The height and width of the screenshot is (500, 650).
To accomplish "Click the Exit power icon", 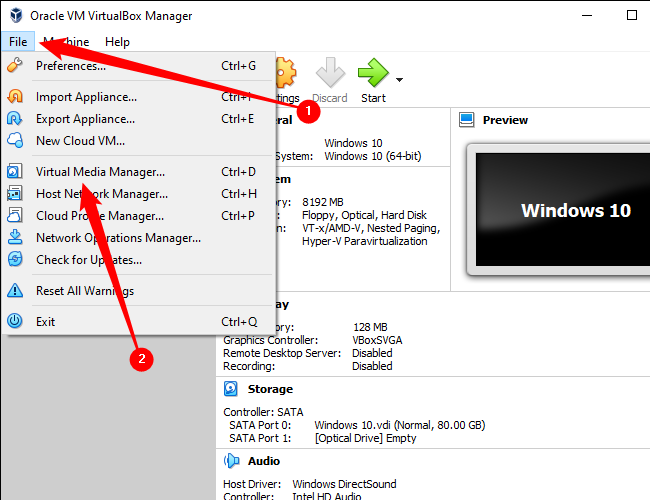I will [x=15, y=322].
